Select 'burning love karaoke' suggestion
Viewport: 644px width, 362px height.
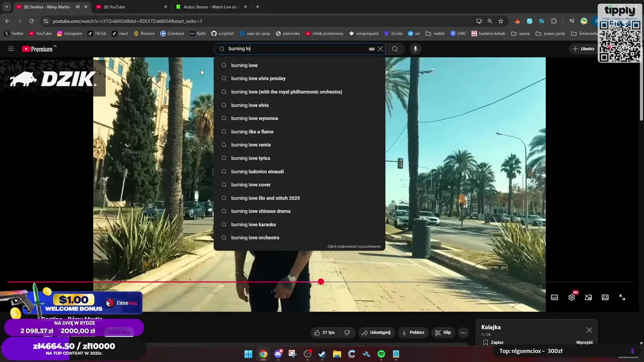coord(299,225)
